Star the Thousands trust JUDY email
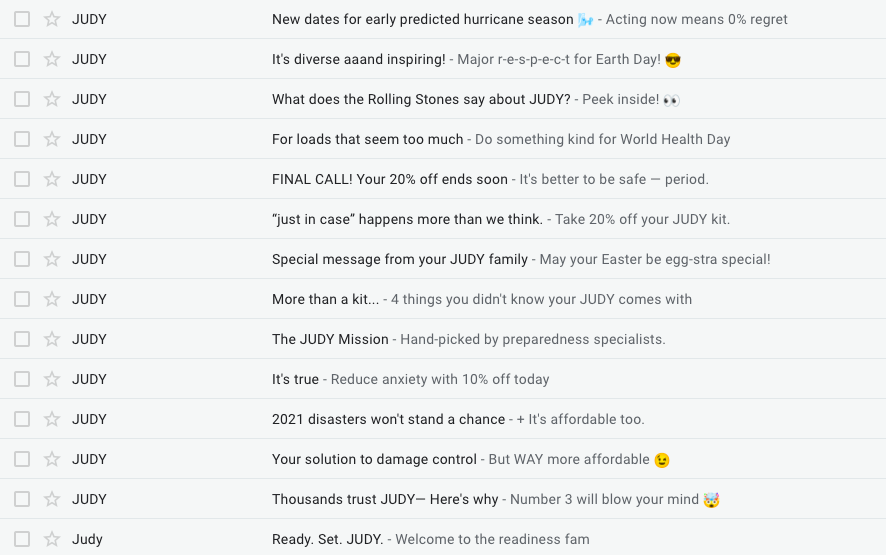Image resolution: width=886 pixels, height=555 pixels. (52, 499)
